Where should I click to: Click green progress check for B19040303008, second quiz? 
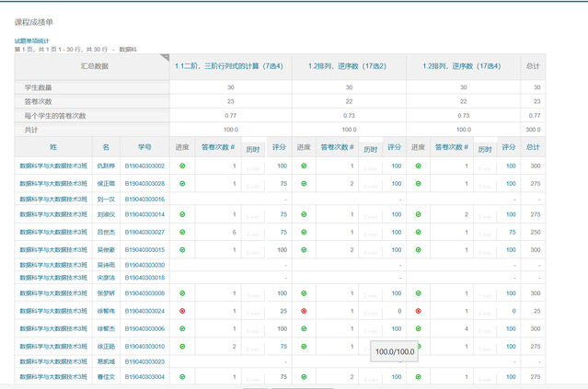pyautogui.click(x=303, y=293)
